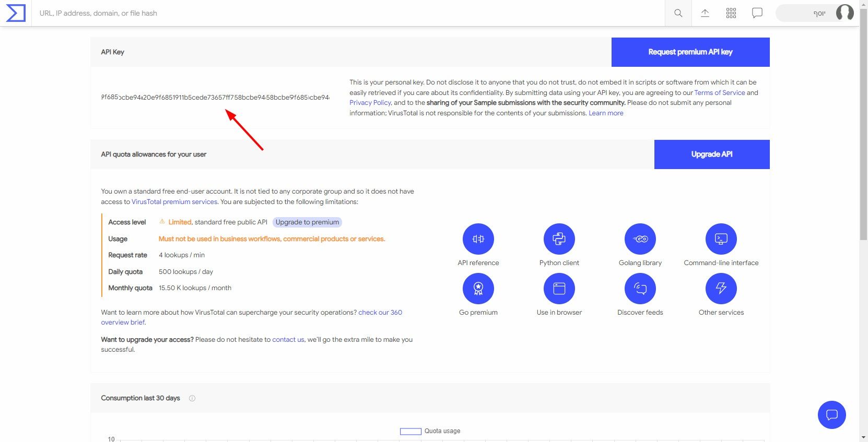The width and height of the screenshot is (868, 442).
Task: Select the '500 lookups / day' value
Action: [186, 272]
